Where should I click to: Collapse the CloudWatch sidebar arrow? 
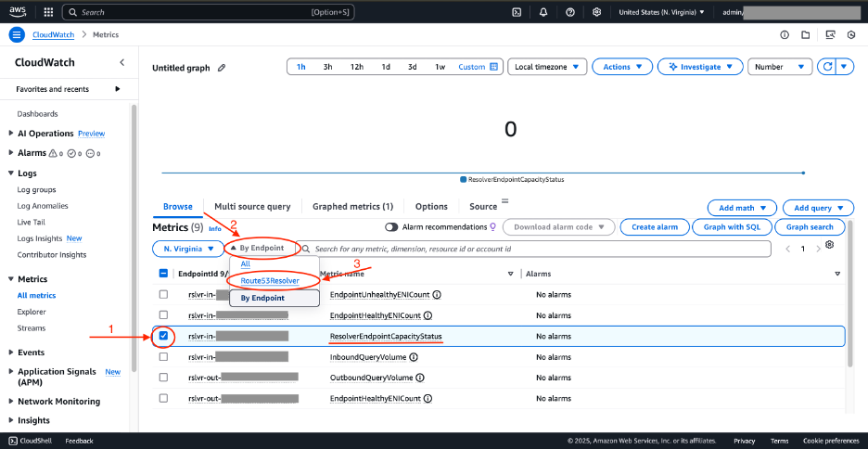pos(121,62)
